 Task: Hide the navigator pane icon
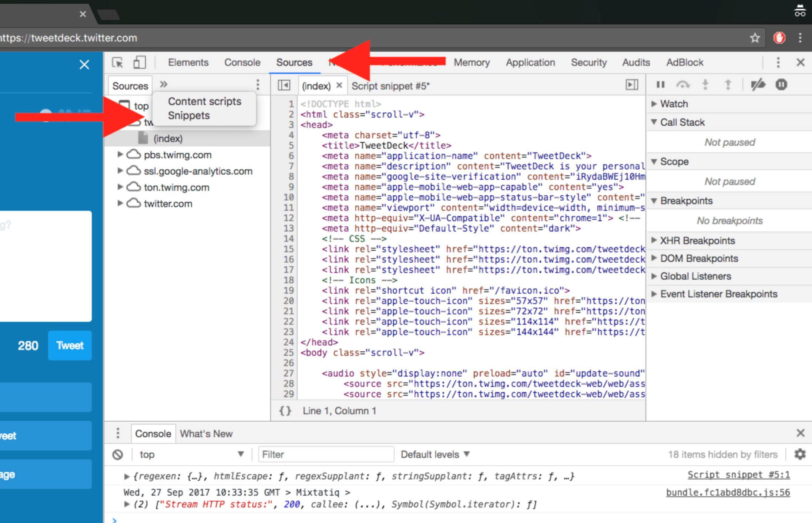pyautogui.click(x=284, y=85)
